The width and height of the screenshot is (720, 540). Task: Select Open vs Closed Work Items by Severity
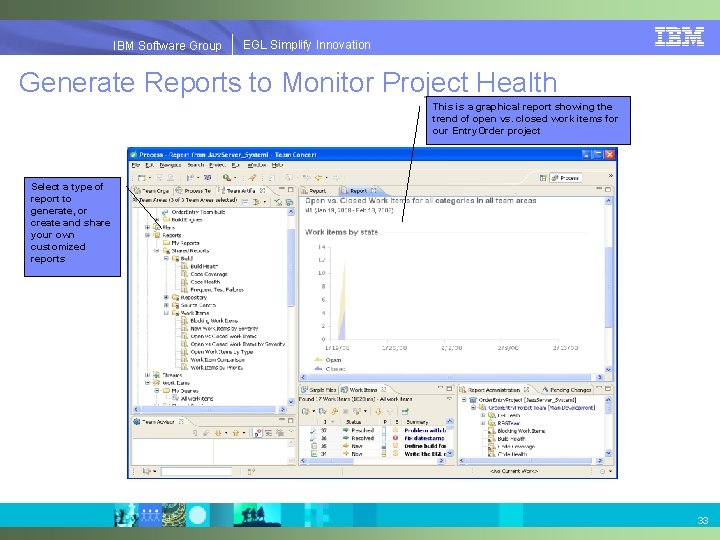point(238,344)
